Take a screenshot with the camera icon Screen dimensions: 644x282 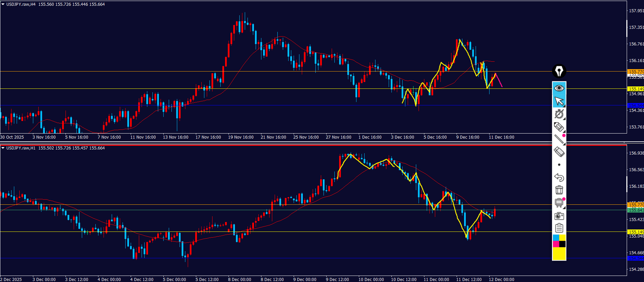click(559, 216)
